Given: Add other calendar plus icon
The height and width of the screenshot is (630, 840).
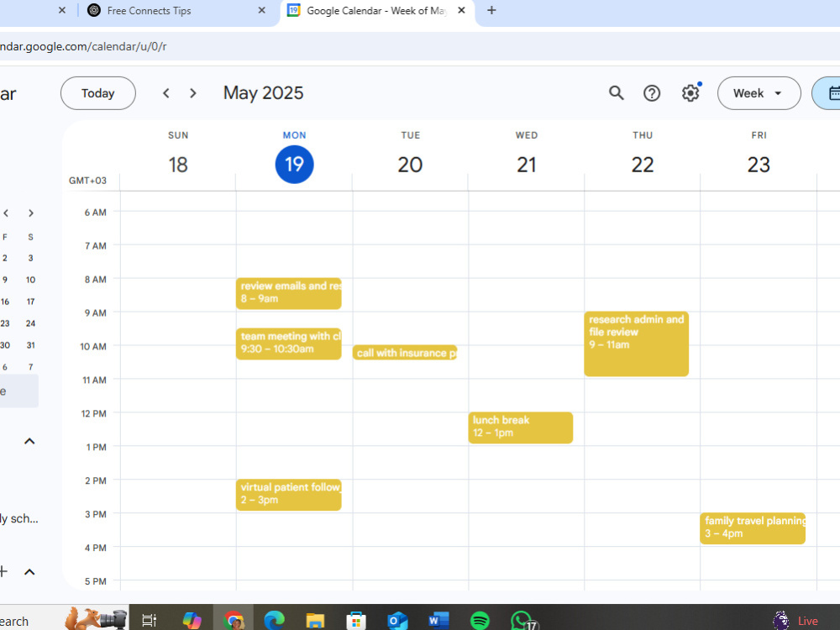Looking at the screenshot, I should coord(3,571).
